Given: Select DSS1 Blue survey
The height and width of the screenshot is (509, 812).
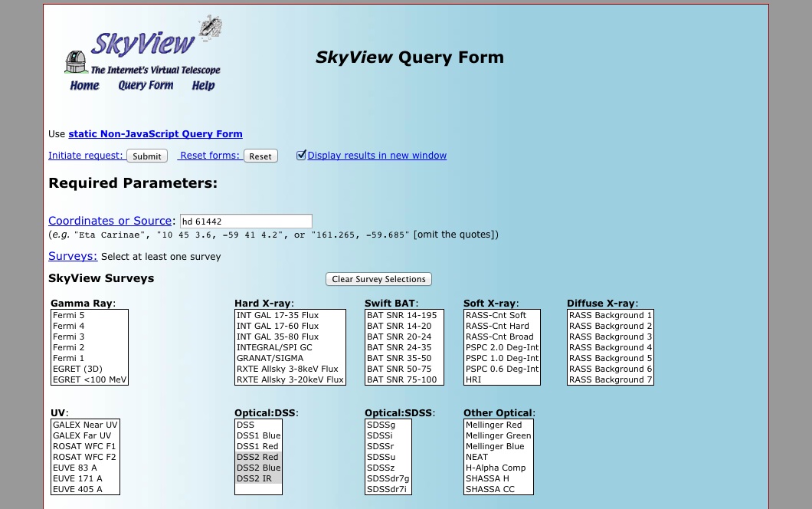Looking at the screenshot, I should point(258,435).
